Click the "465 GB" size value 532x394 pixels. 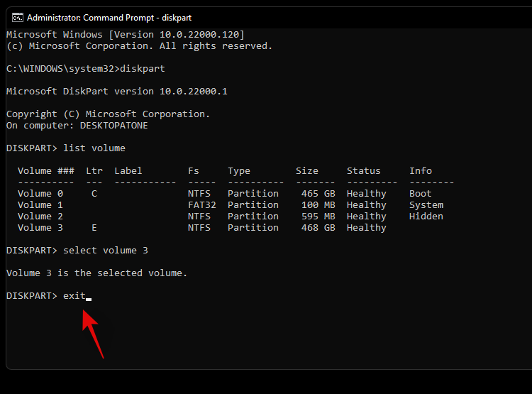pyautogui.click(x=318, y=194)
